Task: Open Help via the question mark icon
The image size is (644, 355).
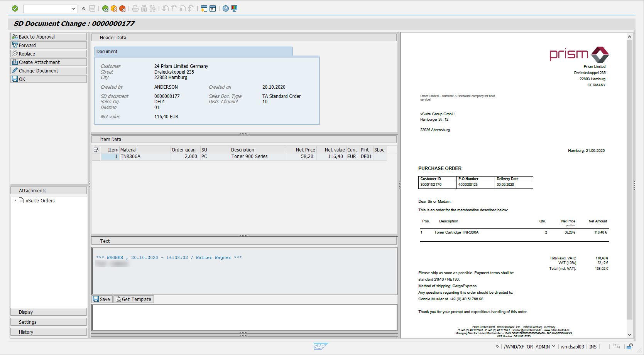Action: [226, 8]
